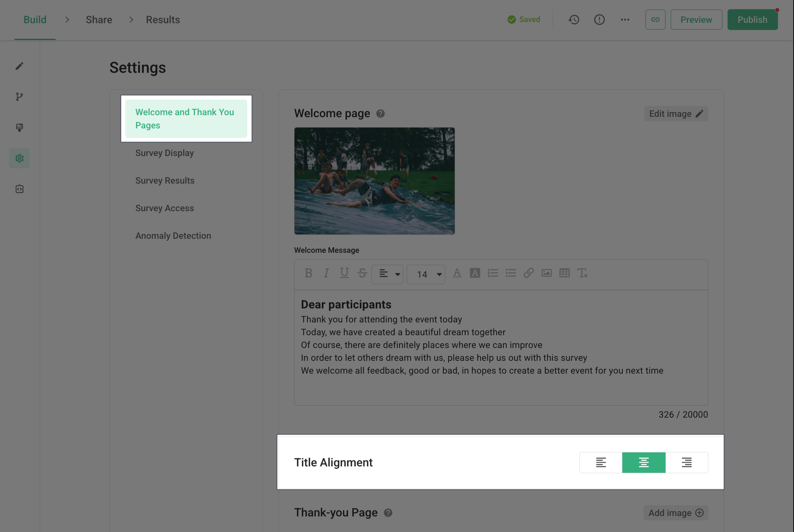
Task: Select right title alignment
Action: click(x=687, y=462)
